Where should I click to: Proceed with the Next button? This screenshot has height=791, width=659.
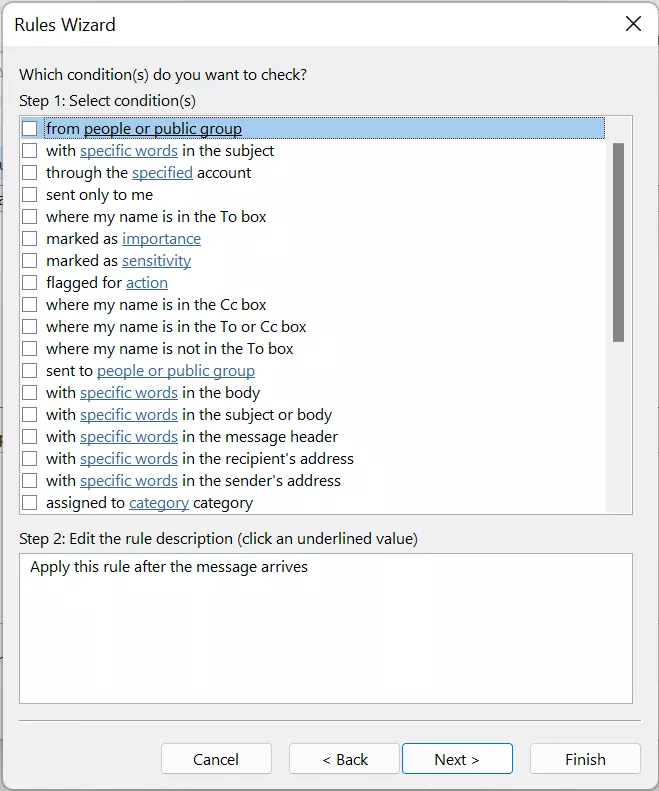coord(457,759)
